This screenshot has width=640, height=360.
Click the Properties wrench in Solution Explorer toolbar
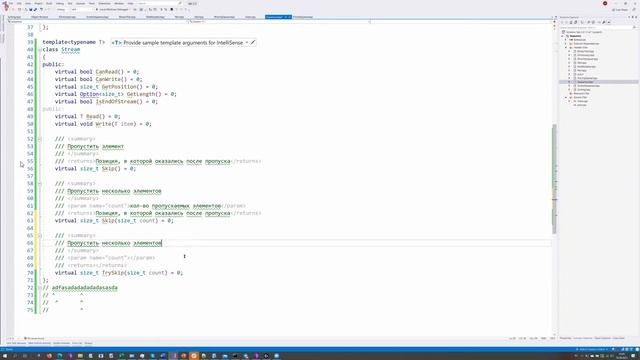(604, 22)
